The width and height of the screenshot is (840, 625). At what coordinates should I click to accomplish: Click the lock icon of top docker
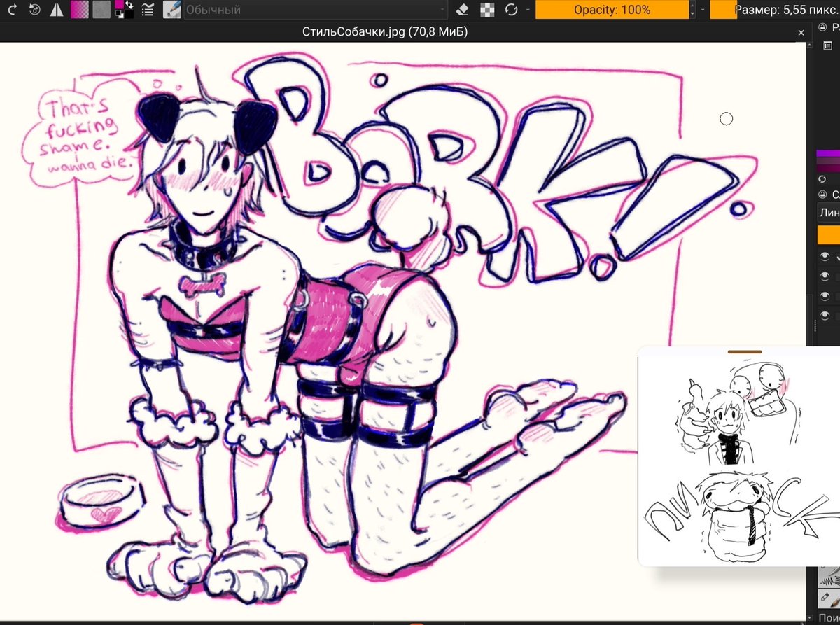[x=823, y=28]
